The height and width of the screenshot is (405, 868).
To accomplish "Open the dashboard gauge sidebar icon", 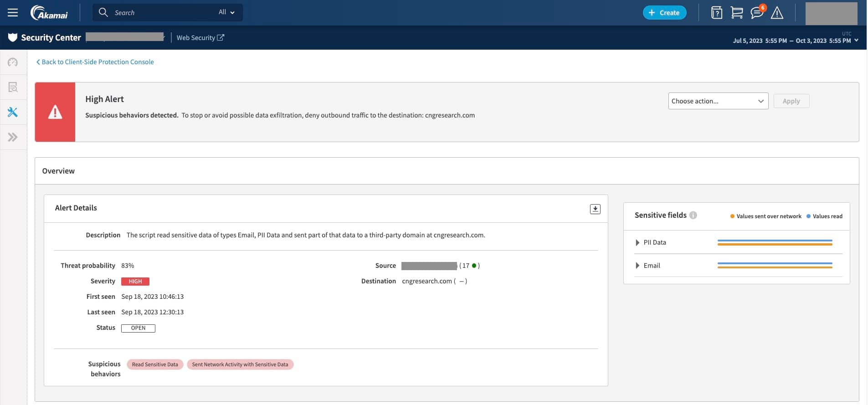I will pos(13,62).
